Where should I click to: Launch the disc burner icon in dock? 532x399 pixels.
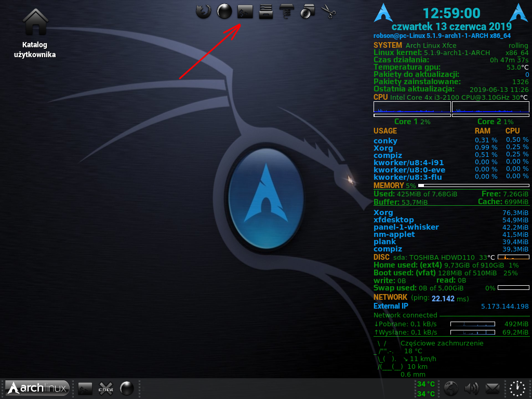pyautogui.click(x=308, y=11)
